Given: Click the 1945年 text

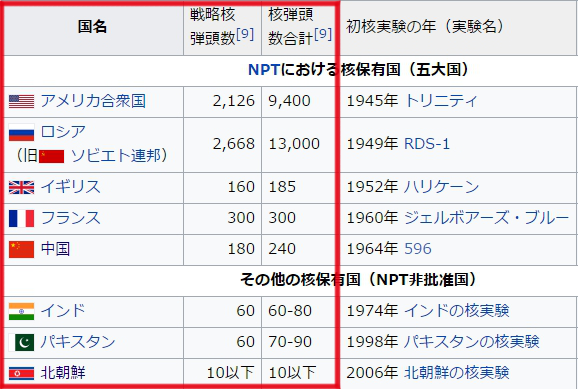Looking at the screenshot, I should pos(372,101).
